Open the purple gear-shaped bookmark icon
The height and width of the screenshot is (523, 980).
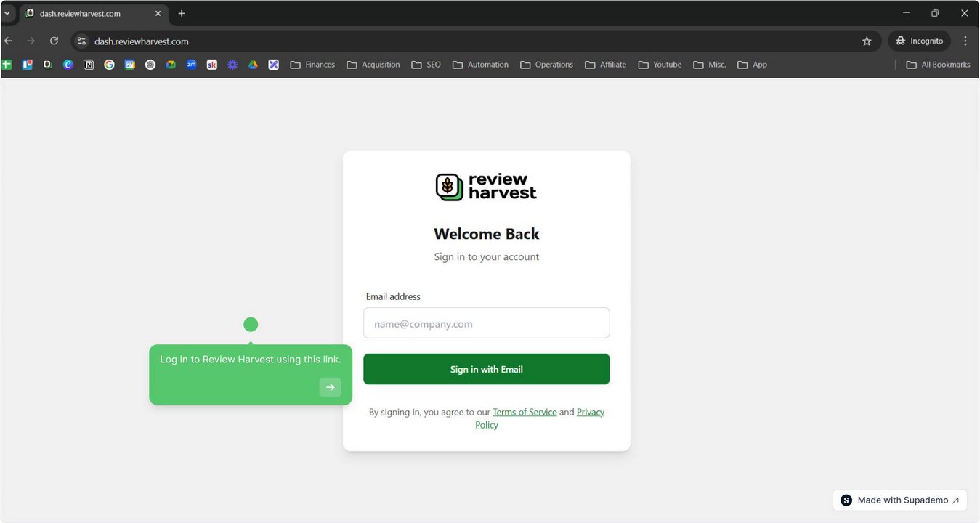[232, 65]
